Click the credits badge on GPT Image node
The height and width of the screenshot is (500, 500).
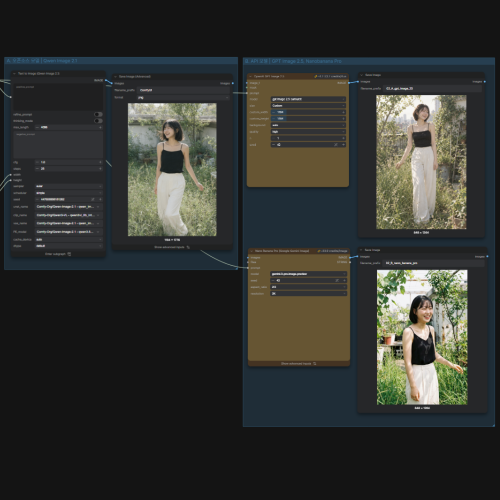click(x=330, y=76)
